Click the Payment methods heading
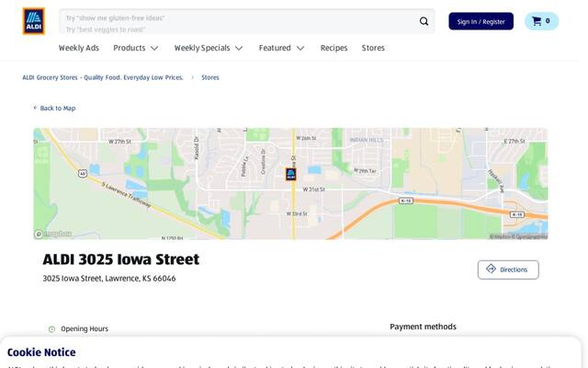 (423, 327)
